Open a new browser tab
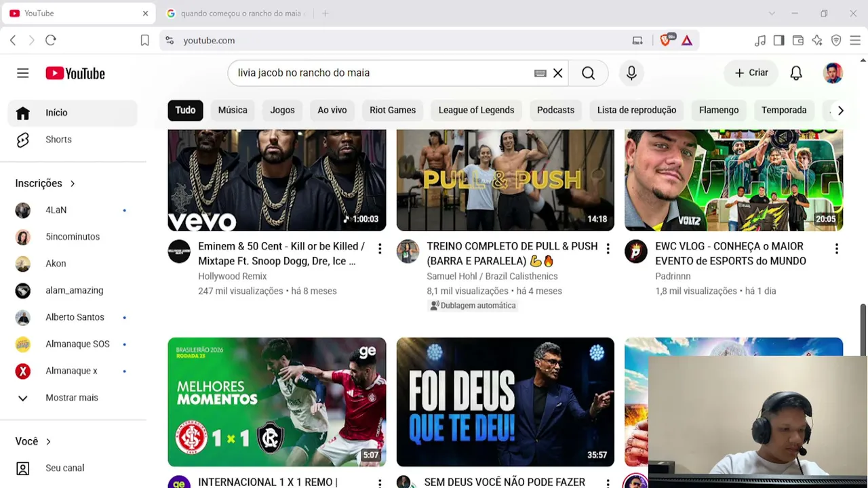The image size is (868, 488). click(x=325, y=14)
